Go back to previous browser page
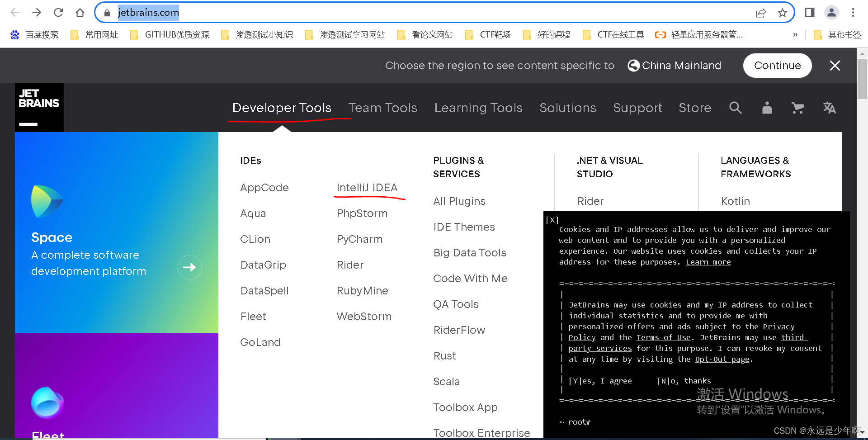 point(15,13)
